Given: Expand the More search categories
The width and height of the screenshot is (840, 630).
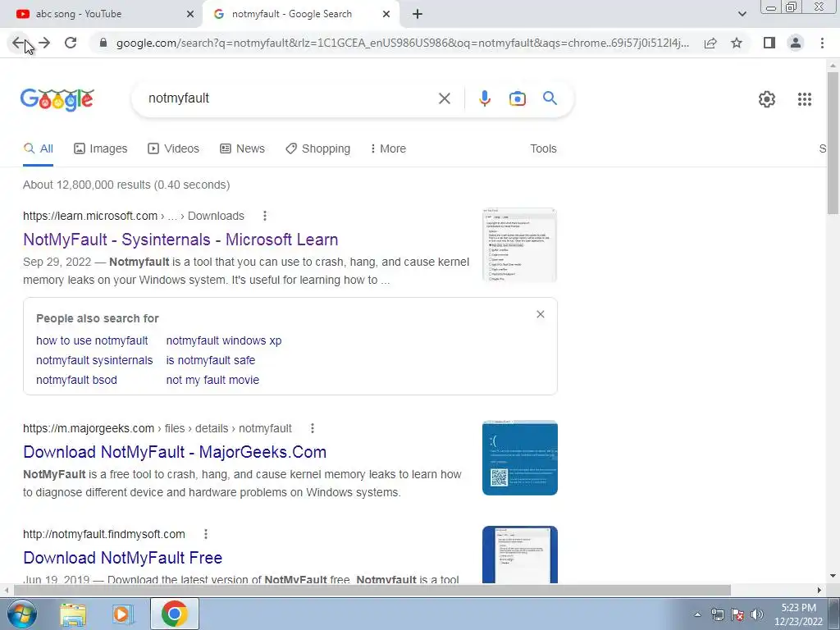Looking at the screenshot, I should (x=388, y=149).
